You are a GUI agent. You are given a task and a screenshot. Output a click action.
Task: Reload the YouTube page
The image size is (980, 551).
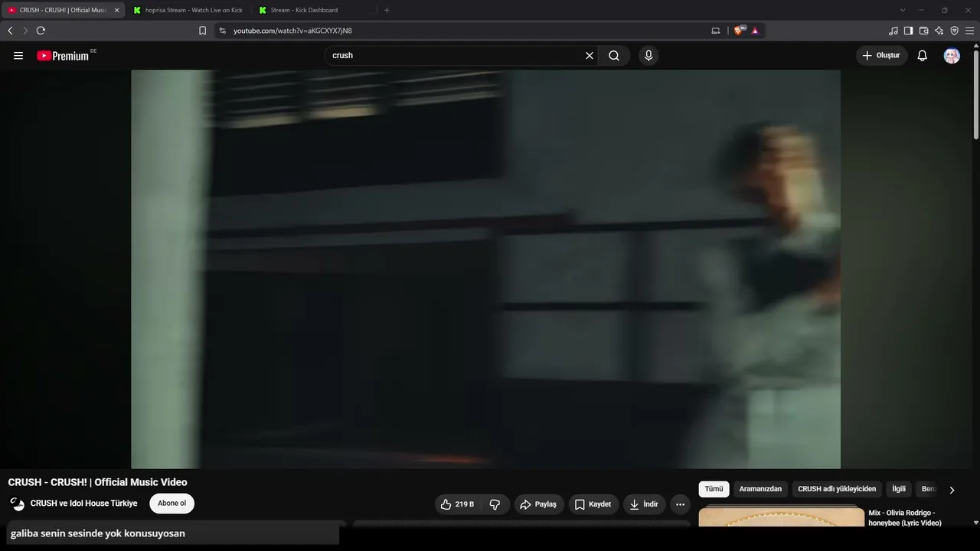click(x=41, y=31)
